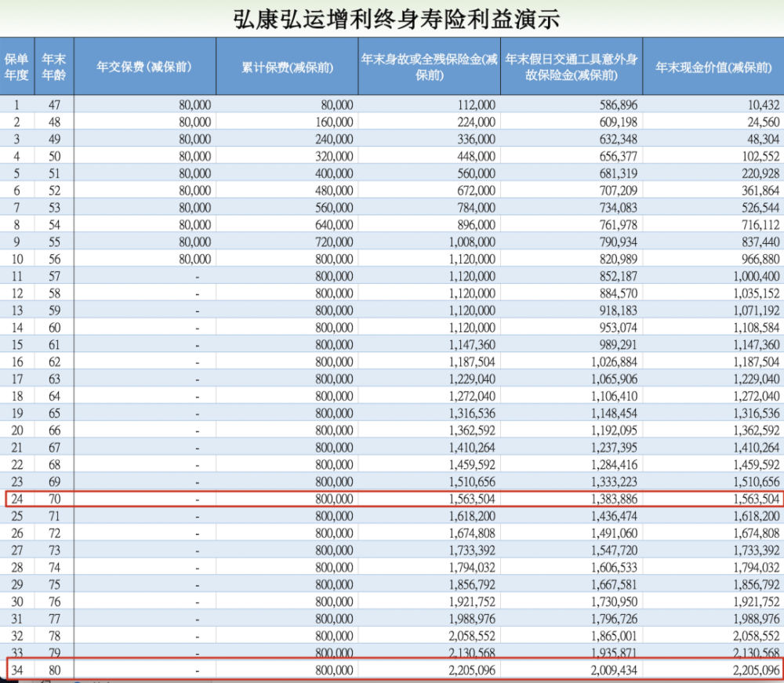The width and height of the screenshot is (784, 683).
Task: Click cash value 1,108,584
Action: point(757,328)
